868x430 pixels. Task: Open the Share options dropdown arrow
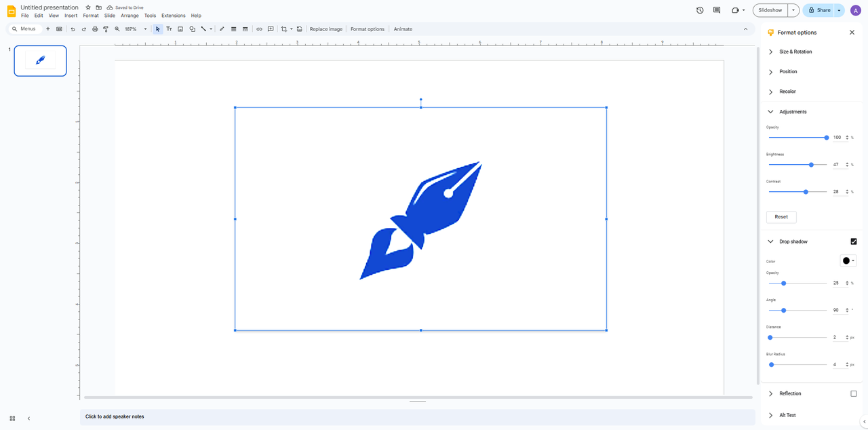point(839,10)
